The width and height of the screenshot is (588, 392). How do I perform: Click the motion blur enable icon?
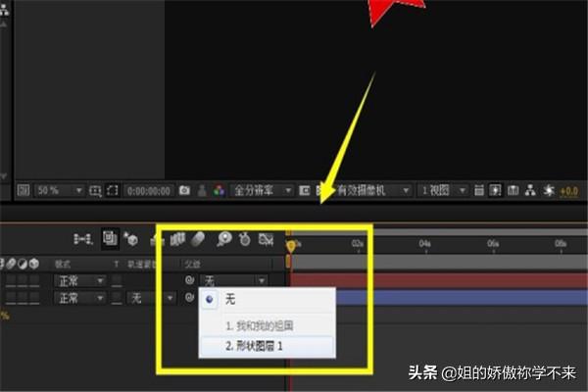[x=196, y=238]
